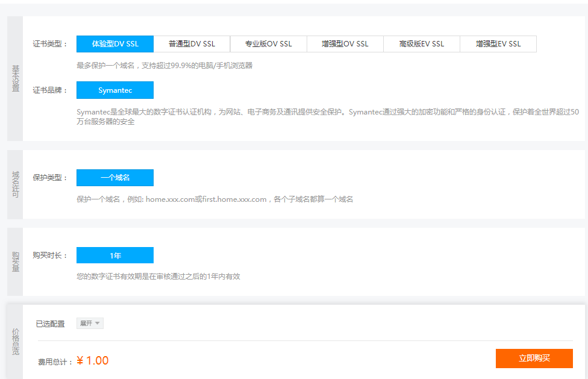This screenshot has width=588, height=379.
Task: Choose 一个域名 protection type
Action: click(x=115, y=178)
